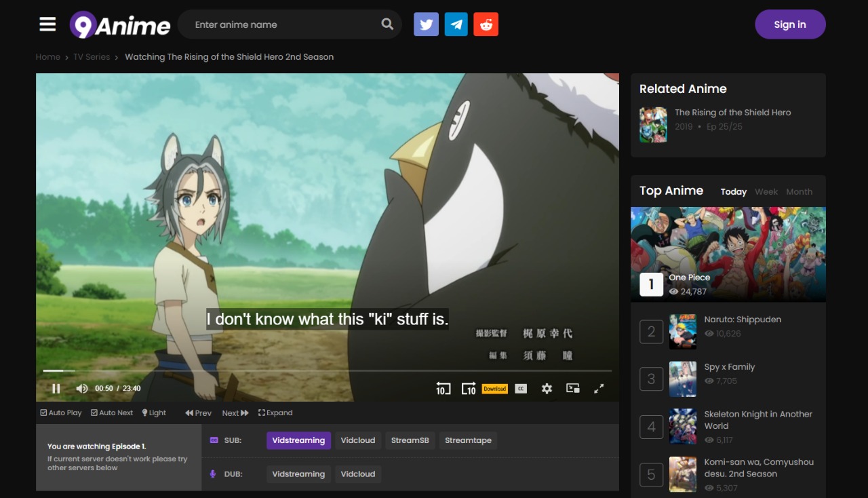Screen dimensions: 868x498
Task: Toggle the Light option
Action: pos(154,413)
